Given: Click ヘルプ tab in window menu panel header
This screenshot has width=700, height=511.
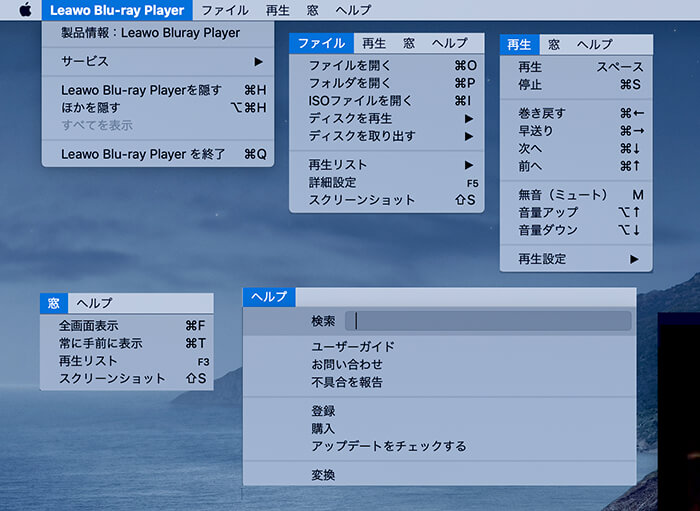Looking at the screenshot, I should [x=94, y=303].
